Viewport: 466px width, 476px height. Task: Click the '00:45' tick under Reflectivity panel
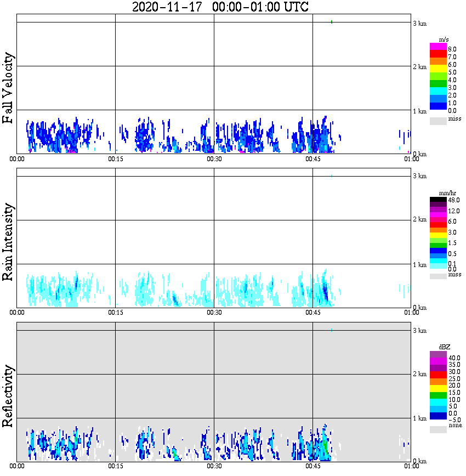coord(312,466)
